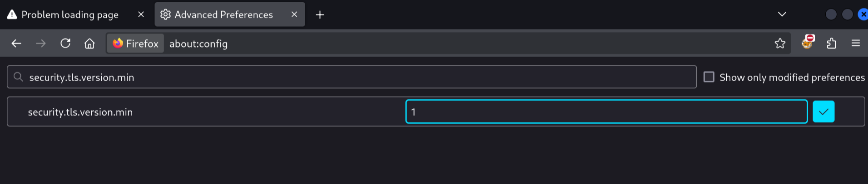Select the security.tls.version.min preference name
The image size is (868, 184).
tap(80, 112)
